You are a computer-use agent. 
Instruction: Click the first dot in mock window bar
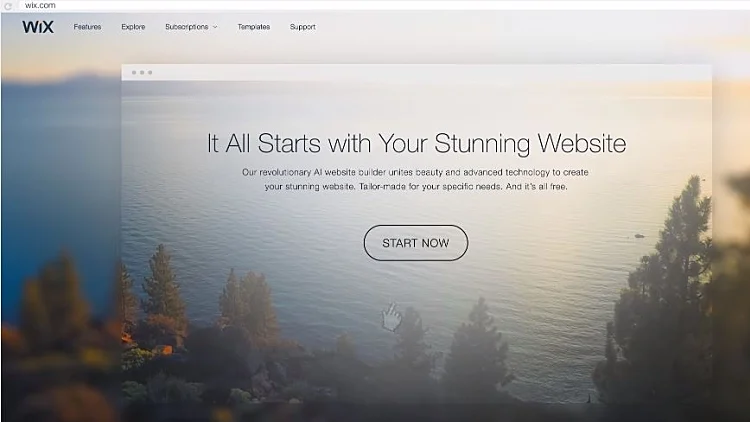pyautogui.click(x=134, y=73)
